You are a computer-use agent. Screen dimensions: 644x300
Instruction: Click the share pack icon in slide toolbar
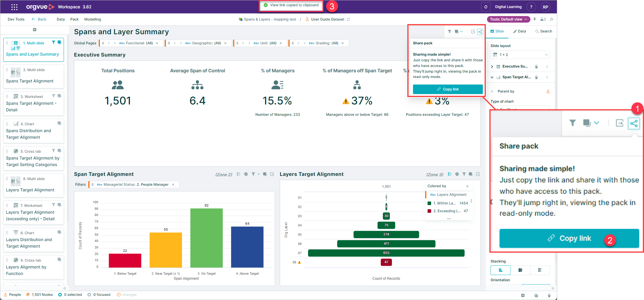pos(480,32)
